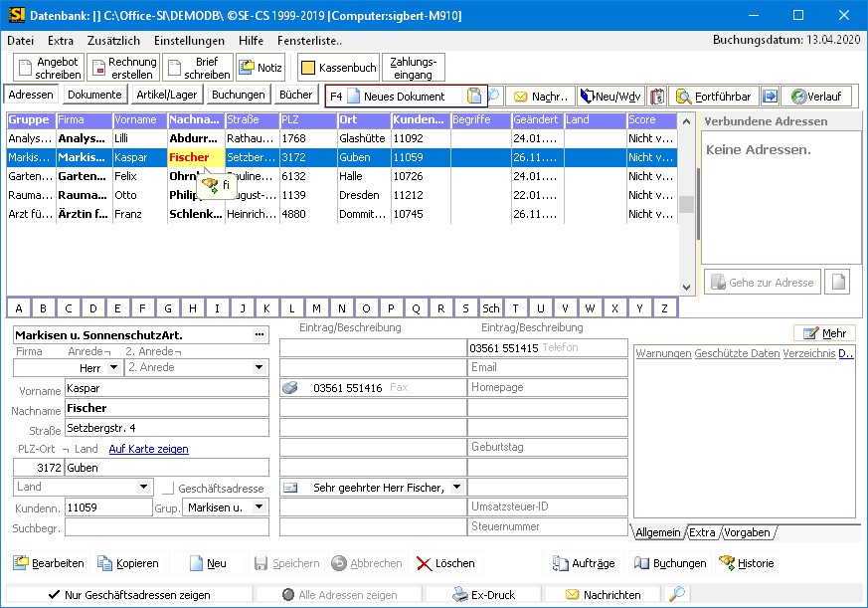Click the magnifier beside Neues Dokument
This screenshot has width=868, height=608.
[493, 97]
